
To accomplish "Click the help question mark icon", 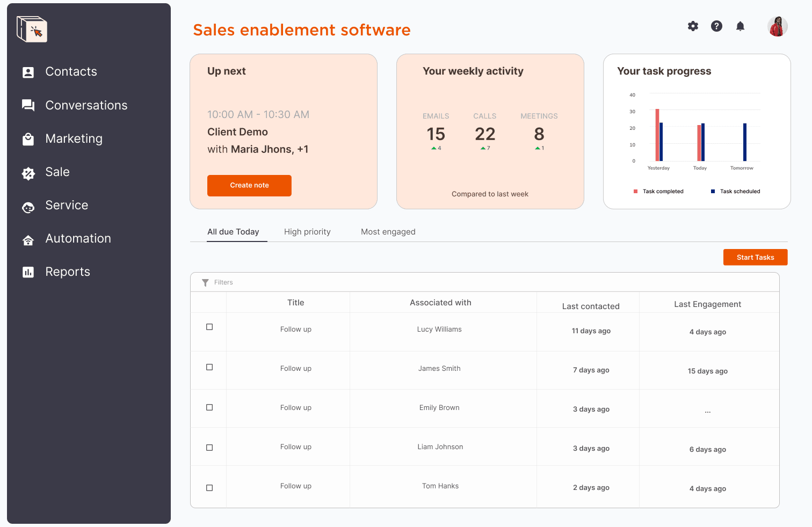I will pos(716,26).
